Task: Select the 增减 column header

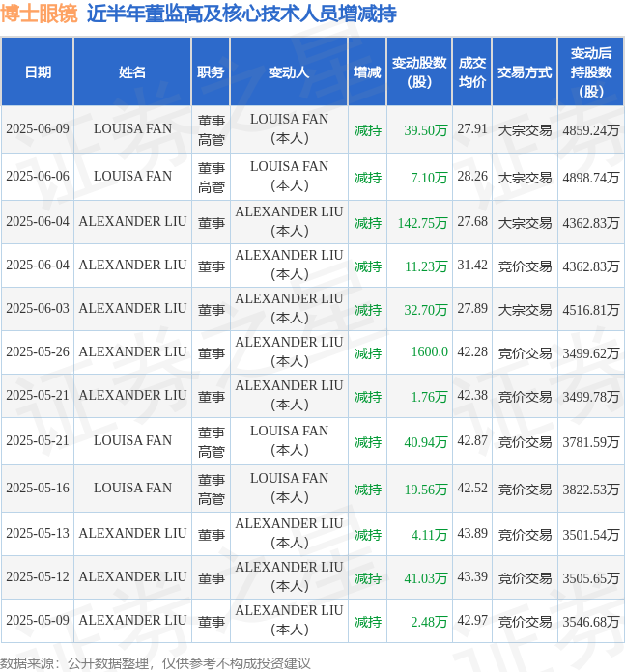Action: pyautogui.click(x=367, y=72)
